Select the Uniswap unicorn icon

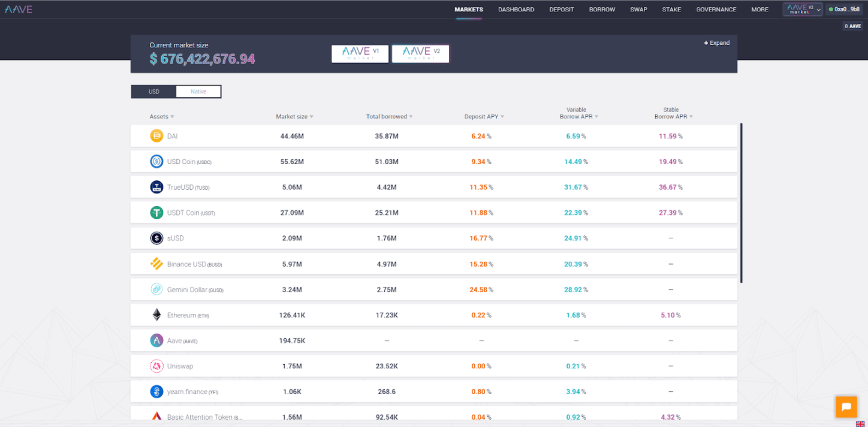(x=156, y=366)
